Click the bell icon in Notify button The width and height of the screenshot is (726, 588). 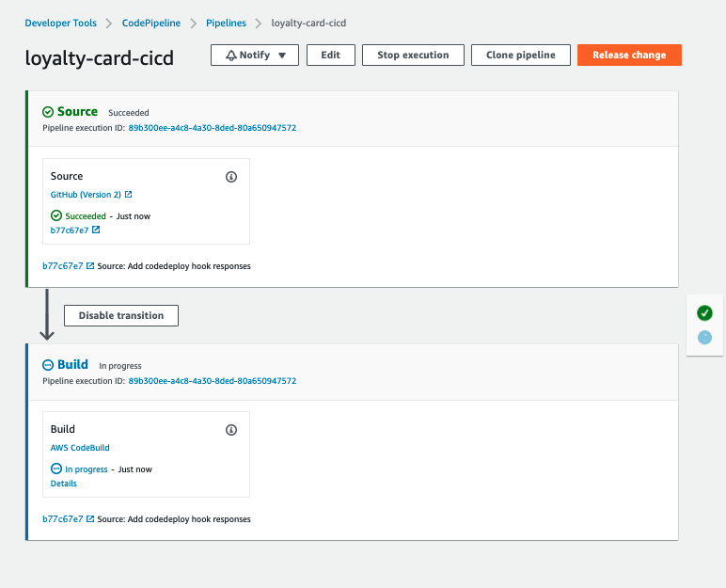tap(230, 56)
